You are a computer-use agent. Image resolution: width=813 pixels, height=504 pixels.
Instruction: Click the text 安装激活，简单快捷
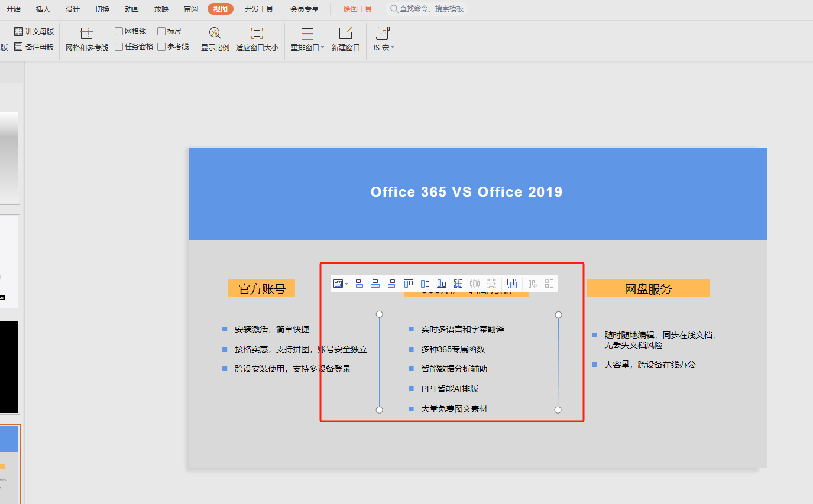tap(272, 329)
